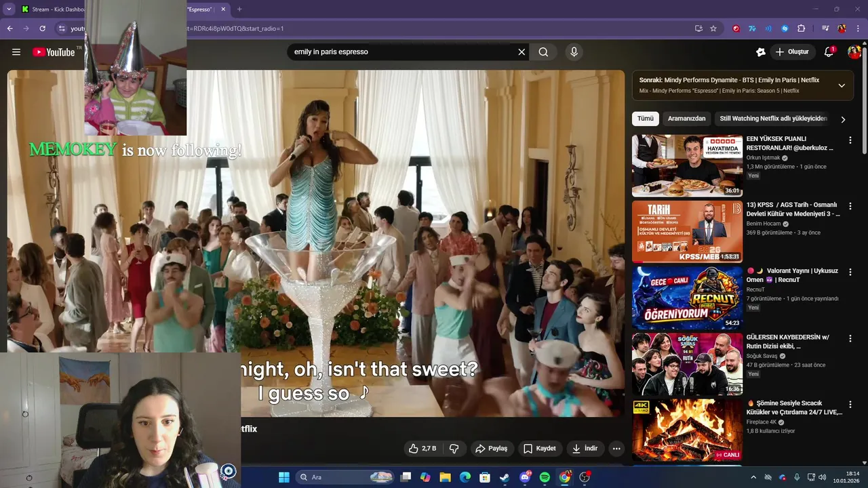The height and width of the screenshot is (488, 868).
Task: Open File Explorer from the taskbar
Action: [446, 477]
